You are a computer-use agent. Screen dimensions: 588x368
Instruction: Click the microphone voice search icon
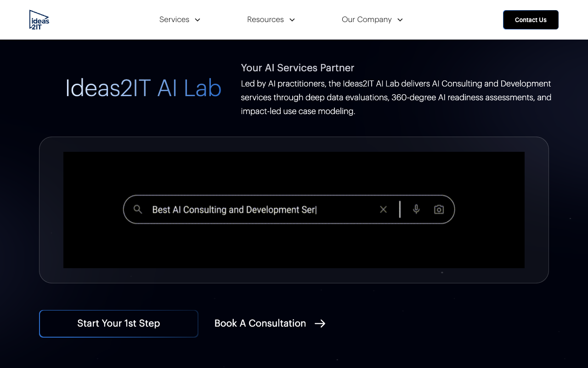coord(416,209)
